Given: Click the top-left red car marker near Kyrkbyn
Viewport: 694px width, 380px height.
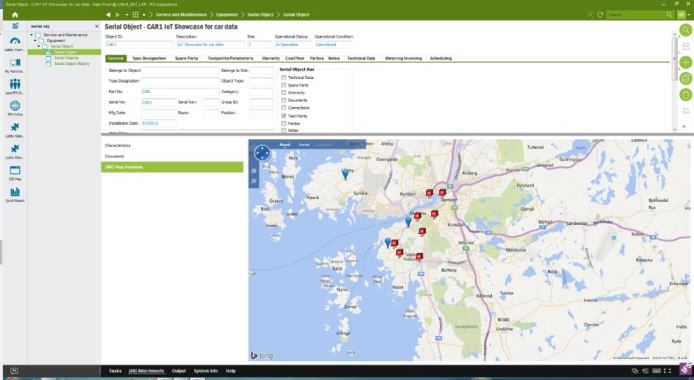Looking at the screenshot, I should (x=429, y=193).
